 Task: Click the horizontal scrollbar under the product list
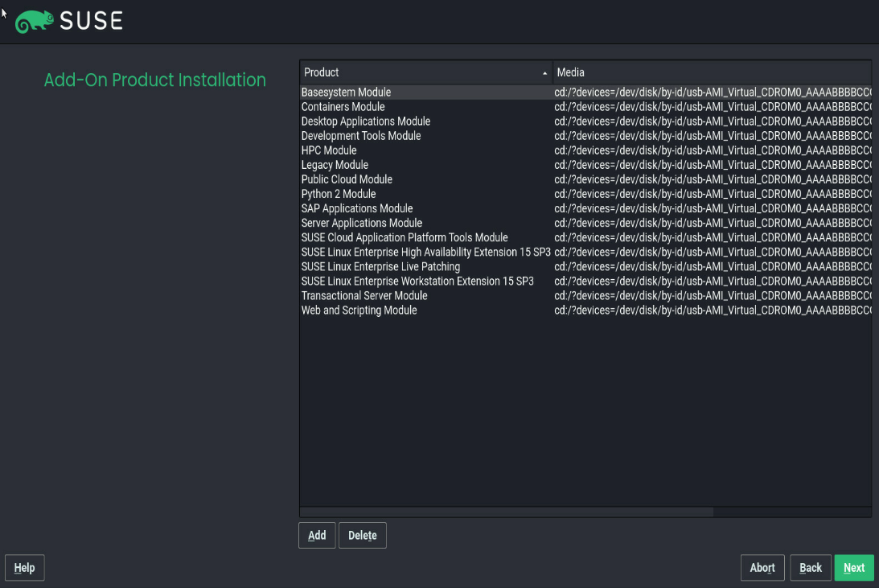[507, 512]
